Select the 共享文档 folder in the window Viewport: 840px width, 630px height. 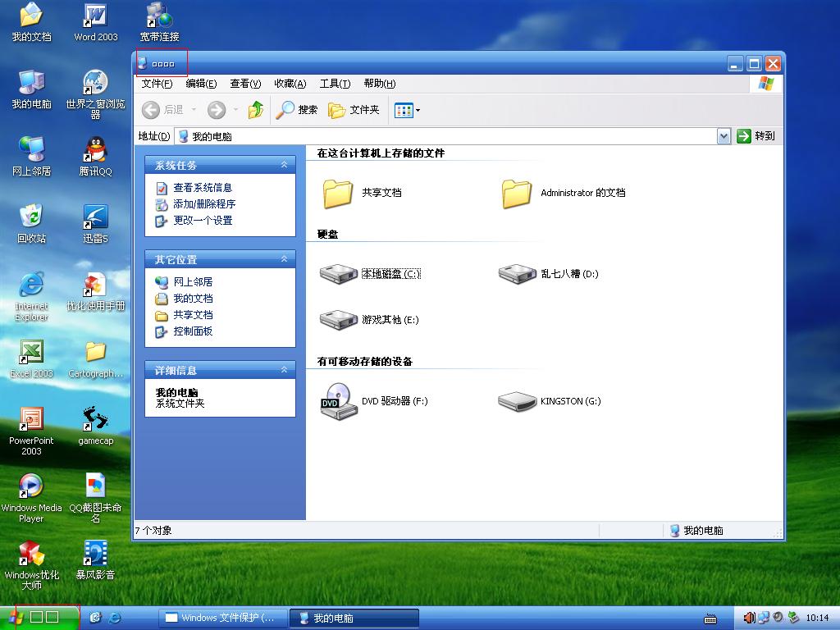click(x=362, y=193)
